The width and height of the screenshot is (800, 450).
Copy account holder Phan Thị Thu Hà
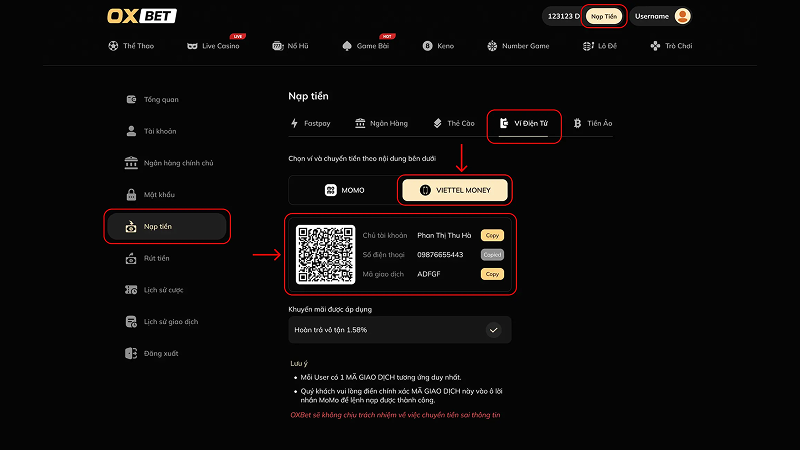492,235
